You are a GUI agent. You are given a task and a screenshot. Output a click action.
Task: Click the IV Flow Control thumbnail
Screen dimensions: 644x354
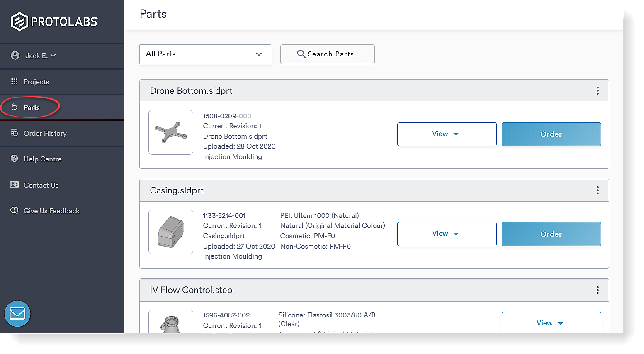tap(171, 322)
